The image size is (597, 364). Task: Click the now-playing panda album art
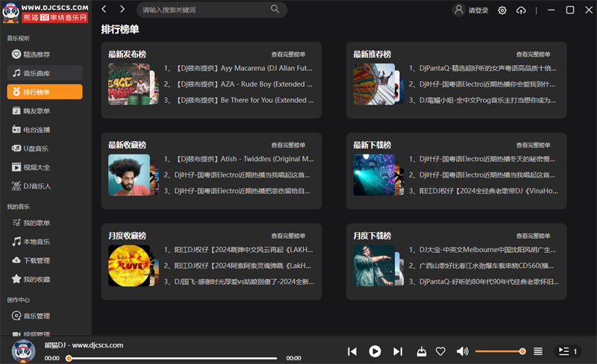(x=24, y=351)
